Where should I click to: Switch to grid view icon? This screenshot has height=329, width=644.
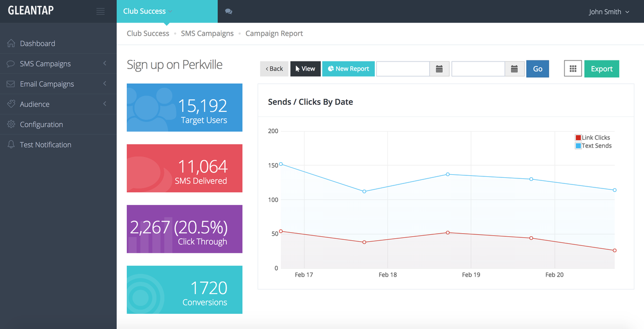coord(573,69)
